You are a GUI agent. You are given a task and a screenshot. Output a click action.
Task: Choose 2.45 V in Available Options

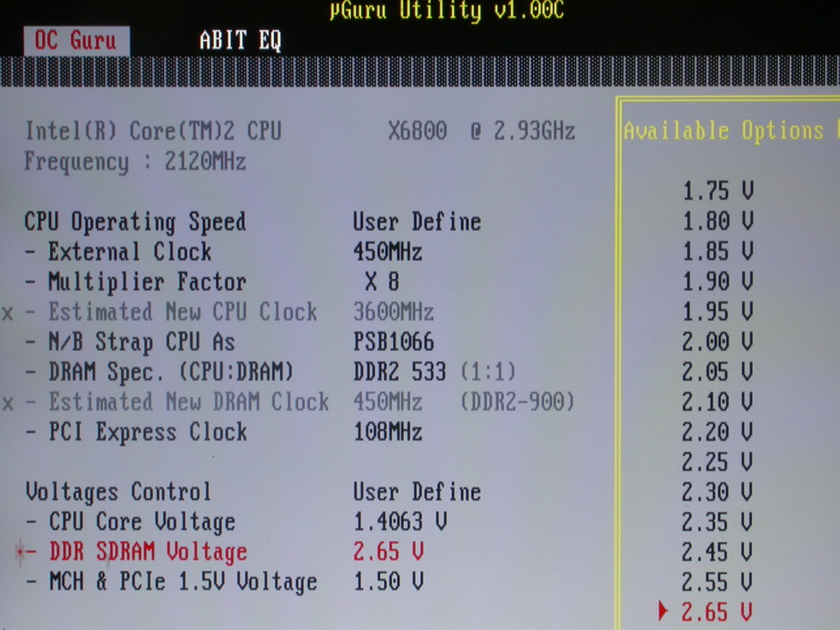pos(718,552)
